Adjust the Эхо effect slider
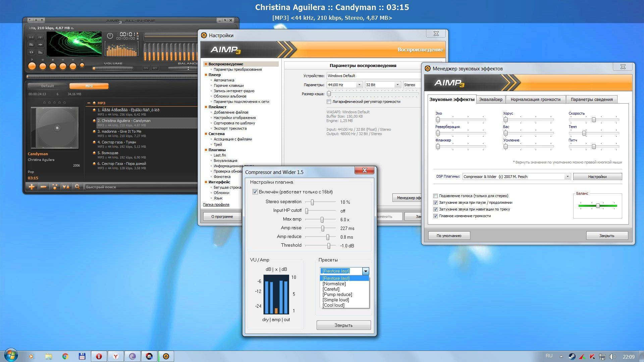This screenshot has width=644, height=362. [x=461, y=120]
